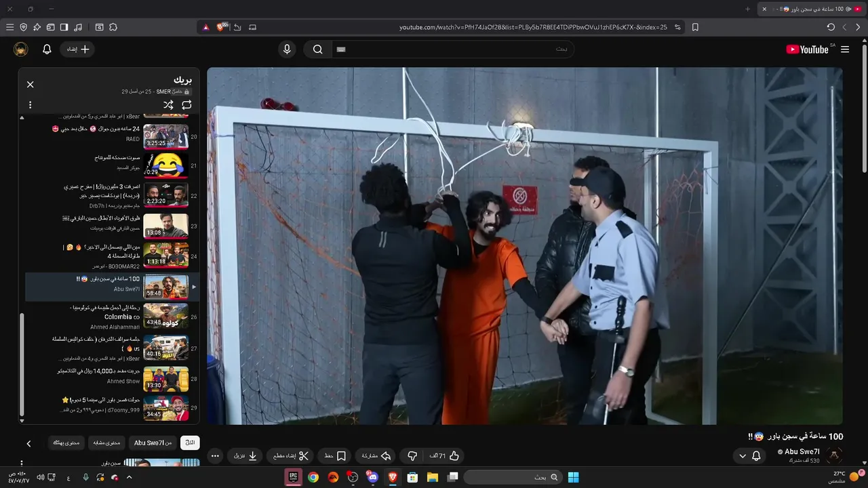868x488 pixels.
Task: Click the Share (مشاركة) button
Action: (x=376, y=456)
